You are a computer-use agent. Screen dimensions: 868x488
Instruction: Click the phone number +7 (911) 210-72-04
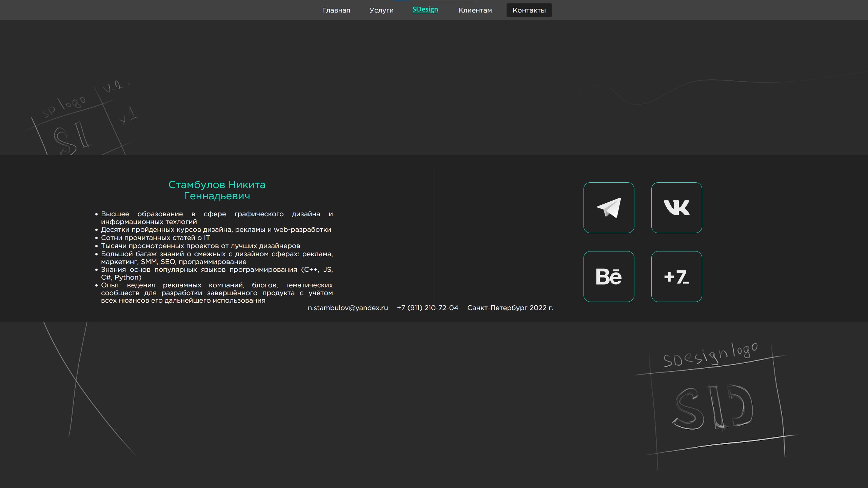[427, 308]
